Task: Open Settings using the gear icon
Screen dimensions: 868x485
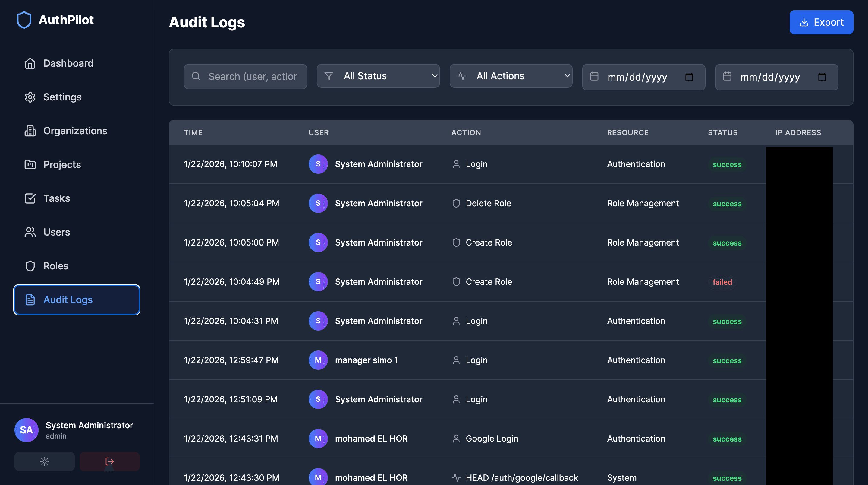Action: point(30,97)
